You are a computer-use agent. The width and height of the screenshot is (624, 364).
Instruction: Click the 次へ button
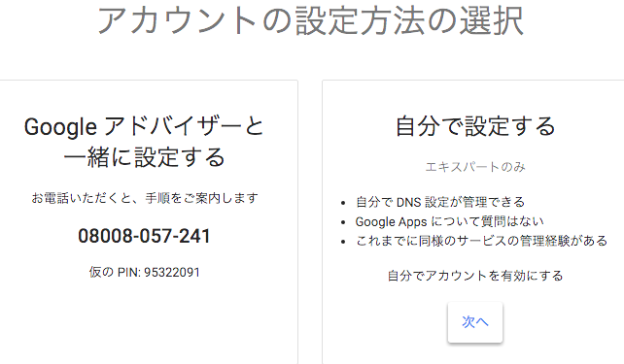click(x=475, y=322)
